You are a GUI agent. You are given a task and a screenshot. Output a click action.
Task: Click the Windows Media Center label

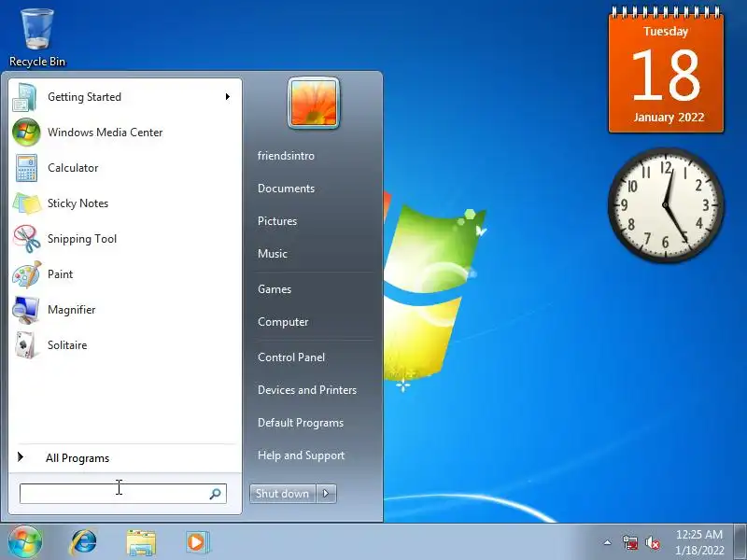[x=106, y=133]
